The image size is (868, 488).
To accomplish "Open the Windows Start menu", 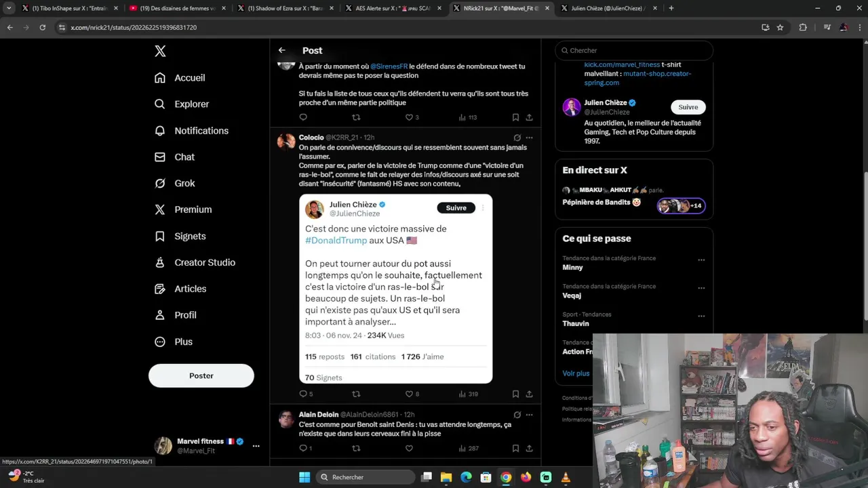I will (304, 477).
